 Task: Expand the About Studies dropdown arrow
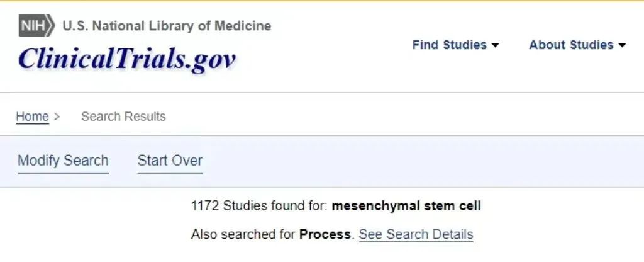tap(622, 45)
